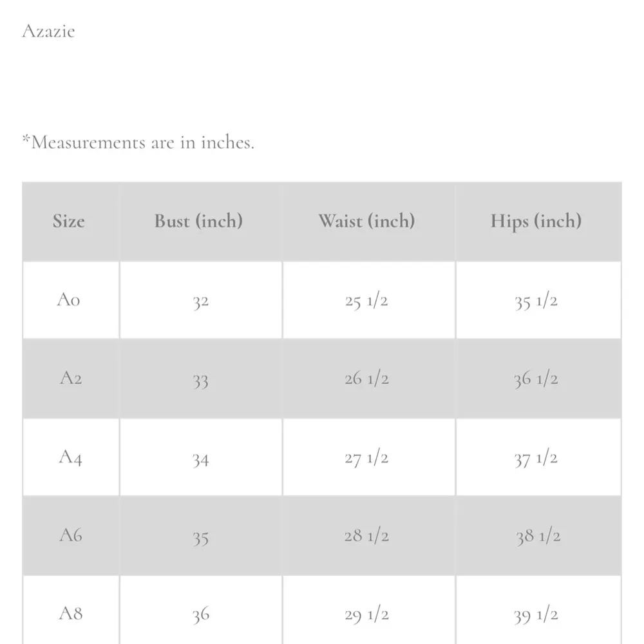Click the A6 size row label
644x644 pixels.
[x=71, y=535]
